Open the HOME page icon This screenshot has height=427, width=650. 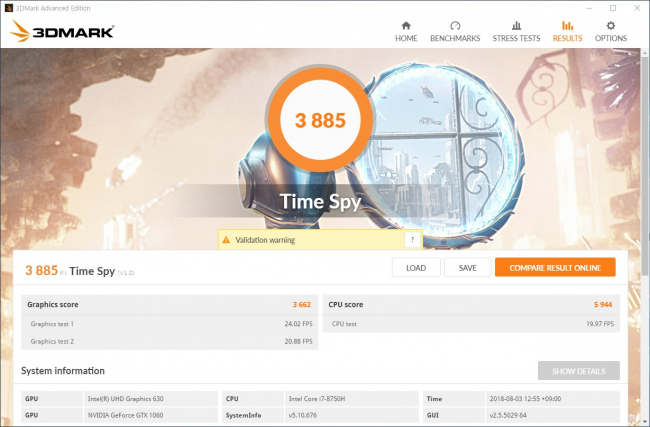[x=406, y=26]
